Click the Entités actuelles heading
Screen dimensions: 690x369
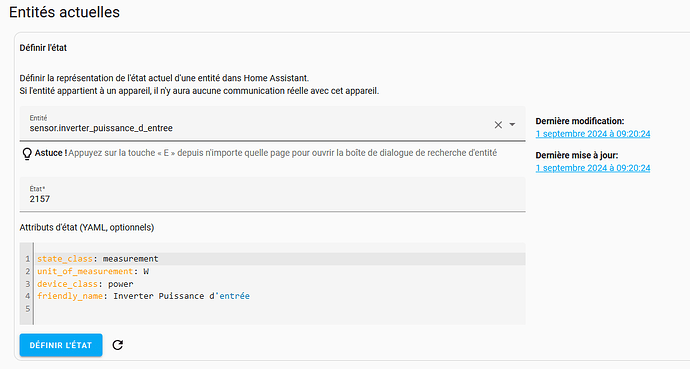[x=64, y=12]
